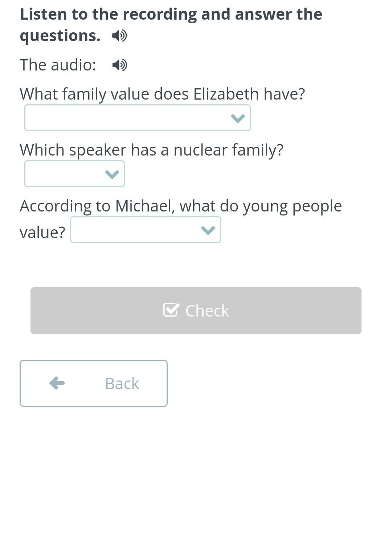Click the question text about Elizabeth
The height and width of the screenshot is (552, 392).
[162, 94]
